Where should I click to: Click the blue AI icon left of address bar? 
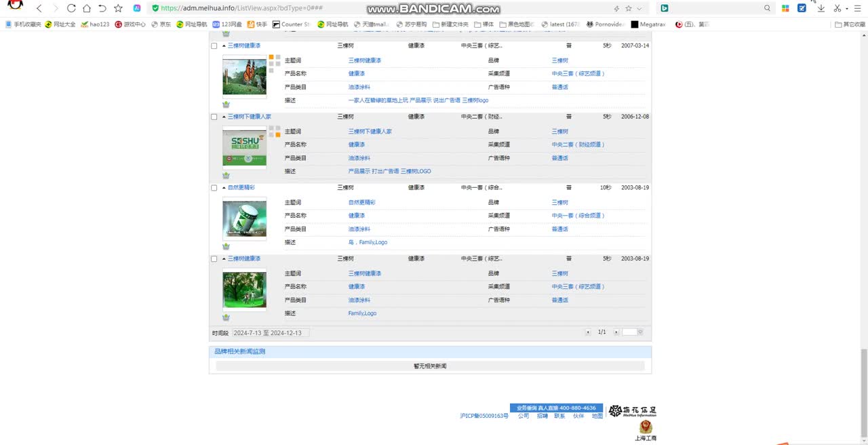(x=137, y=8)
